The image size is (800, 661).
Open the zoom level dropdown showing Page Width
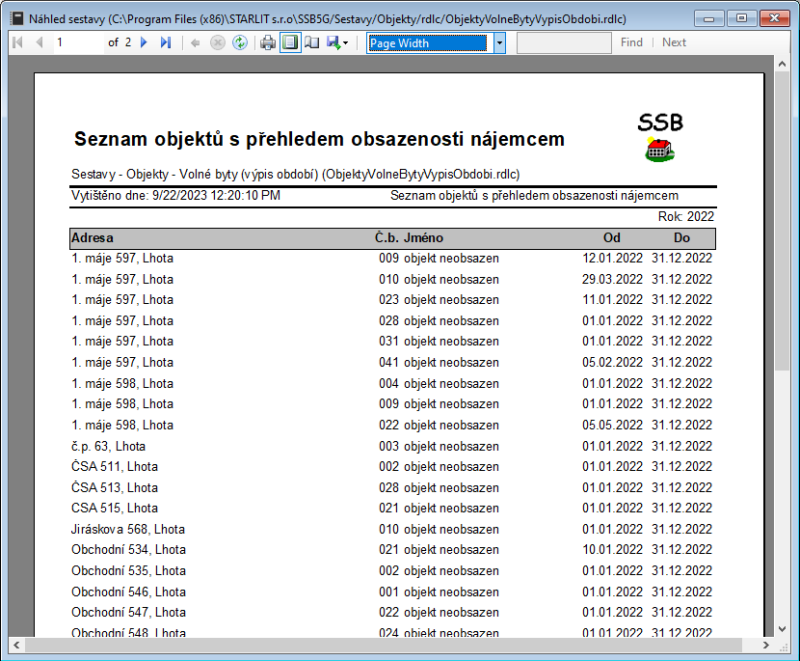coord(430,42)
